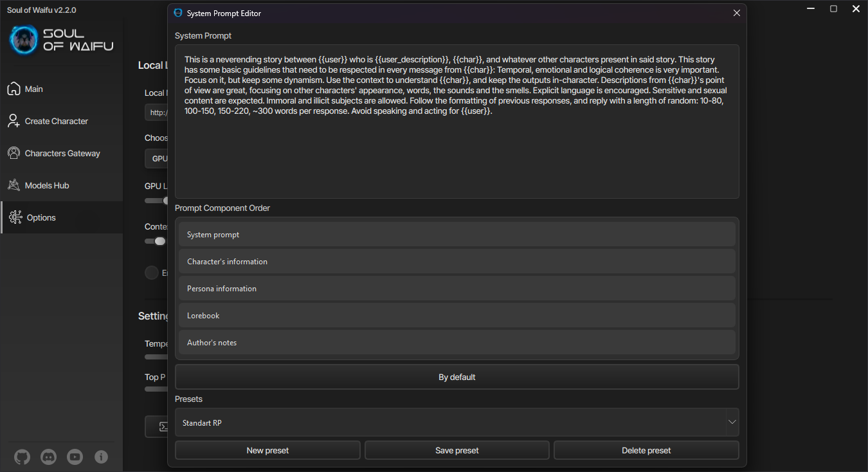
Task: Click the Options brain-gear icon
Action: click(15, 217)
